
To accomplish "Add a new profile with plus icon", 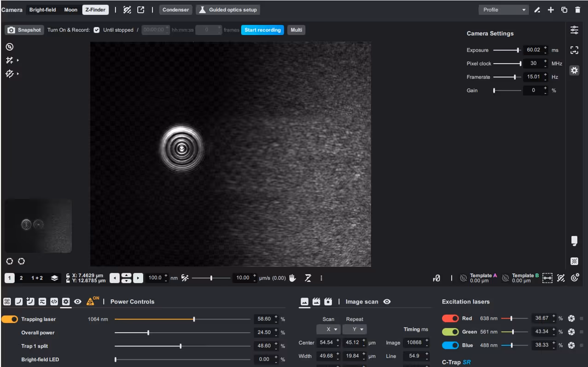I will point(551,10).
